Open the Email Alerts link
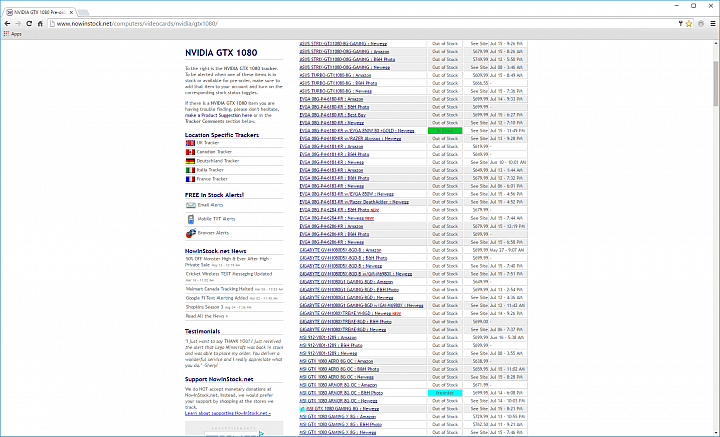Screen dimensions: 720x437 (x=210, y=205)
